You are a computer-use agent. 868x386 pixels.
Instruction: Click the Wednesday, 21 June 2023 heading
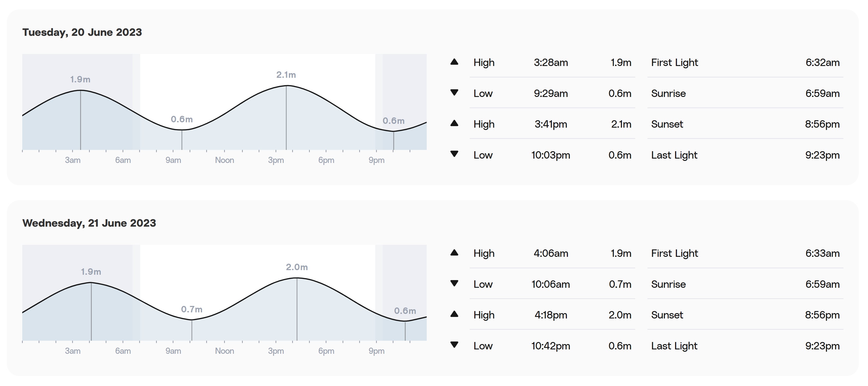(x=89, y=223)
